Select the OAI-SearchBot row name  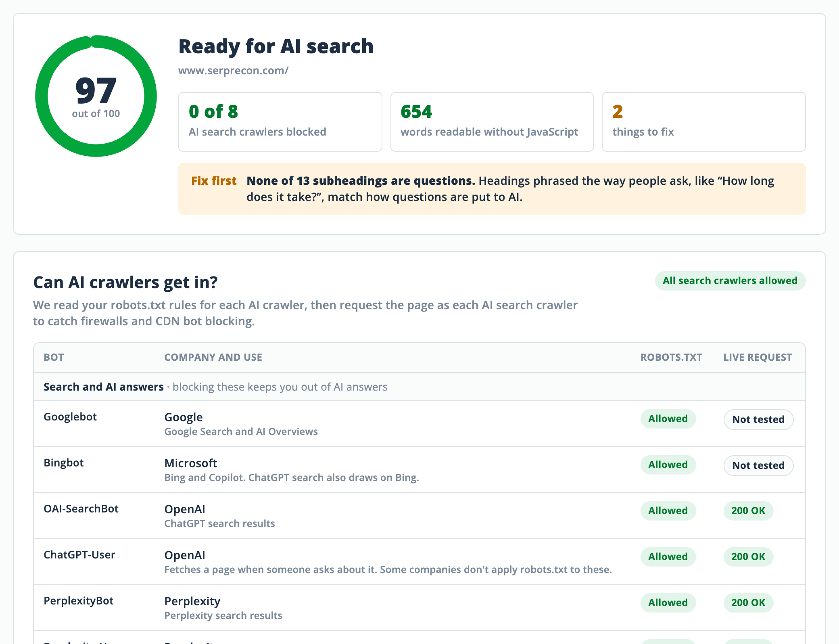coord(81,509)
